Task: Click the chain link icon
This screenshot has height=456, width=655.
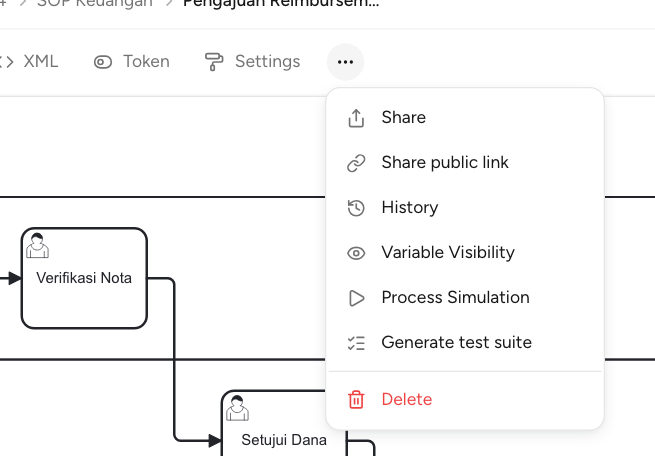Action: point(356,163)
